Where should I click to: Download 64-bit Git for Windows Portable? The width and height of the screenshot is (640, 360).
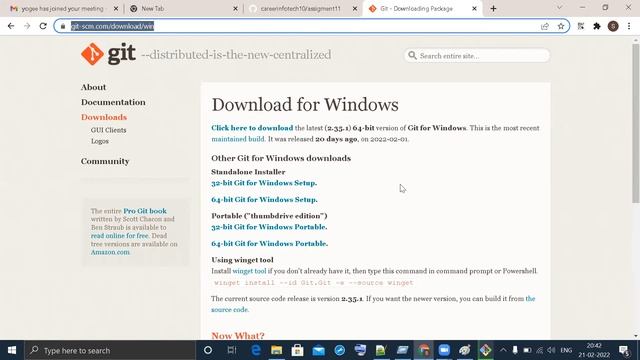pyautogui.click(x=269, y=244)
